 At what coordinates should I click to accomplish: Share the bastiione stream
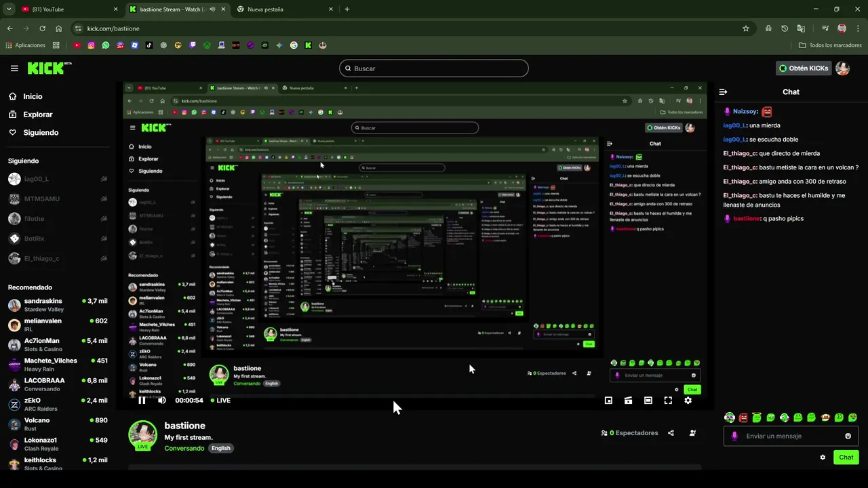point(671,433)
